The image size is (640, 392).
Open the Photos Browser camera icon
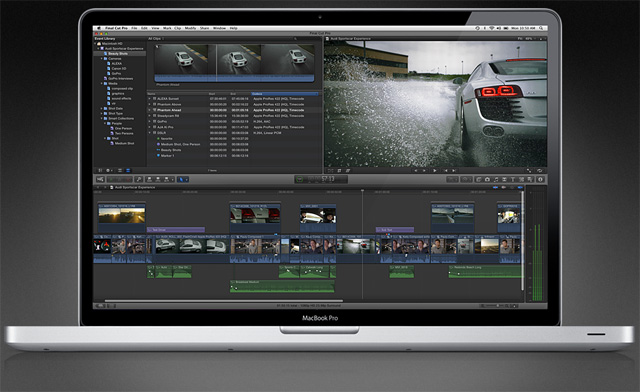(x=487, y=179)
